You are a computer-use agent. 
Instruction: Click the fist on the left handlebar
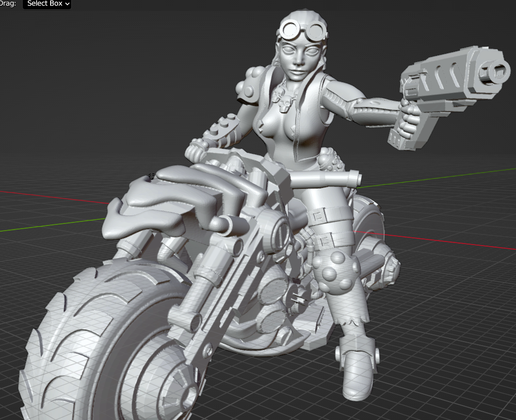pos(196,150)
